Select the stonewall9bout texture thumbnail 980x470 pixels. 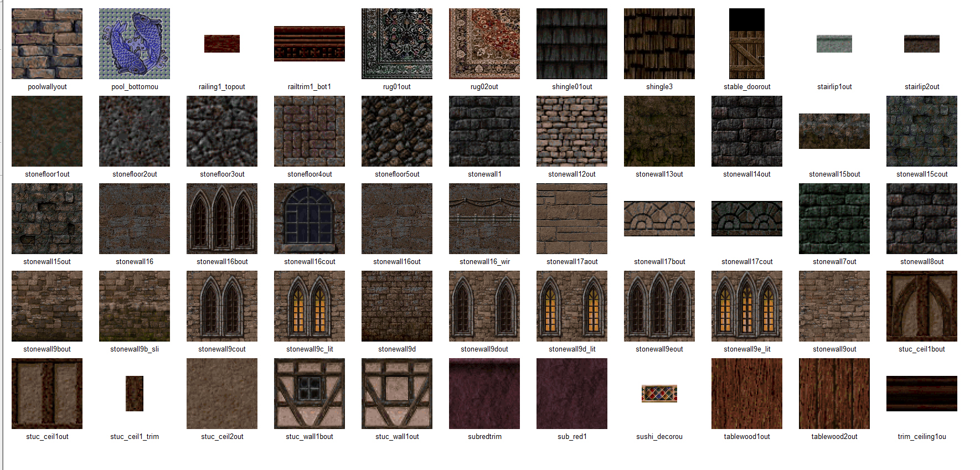point(47,306)
